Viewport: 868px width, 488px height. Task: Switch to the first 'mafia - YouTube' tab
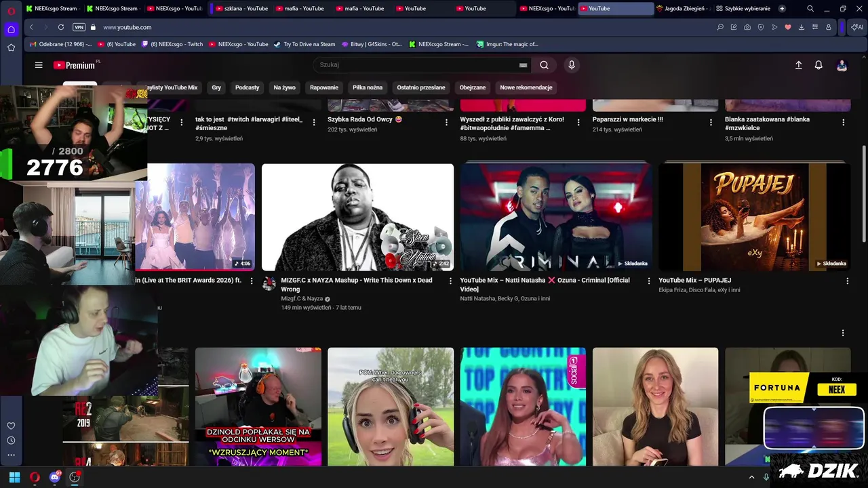300,9
